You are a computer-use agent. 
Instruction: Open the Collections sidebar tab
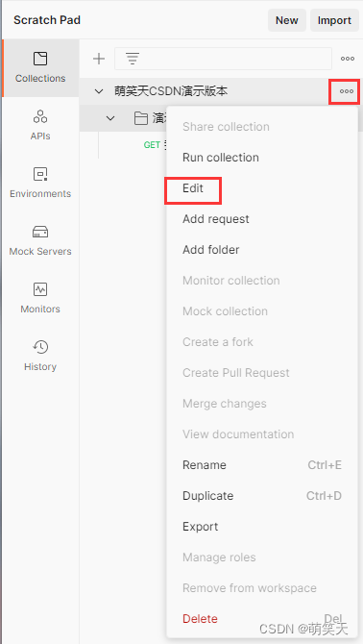40,68
